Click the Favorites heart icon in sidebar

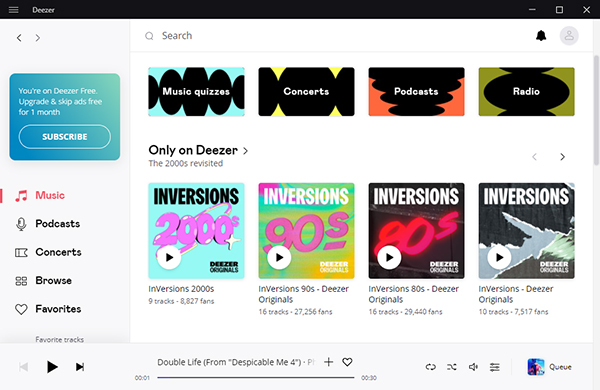(x=21, y=309)
